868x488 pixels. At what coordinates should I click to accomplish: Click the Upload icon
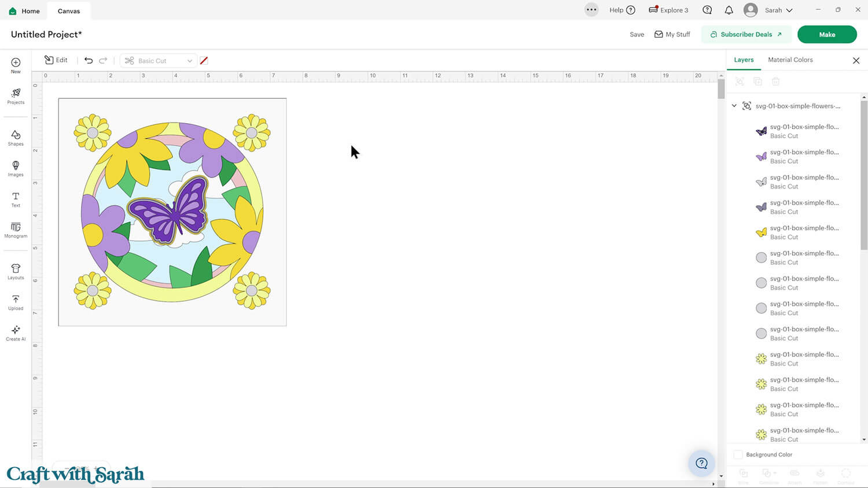pos(16,302)
